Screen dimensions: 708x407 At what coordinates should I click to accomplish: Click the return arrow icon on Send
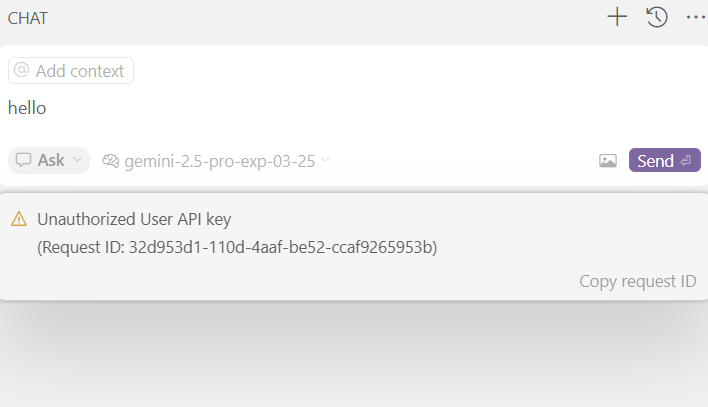coord(686,161)
